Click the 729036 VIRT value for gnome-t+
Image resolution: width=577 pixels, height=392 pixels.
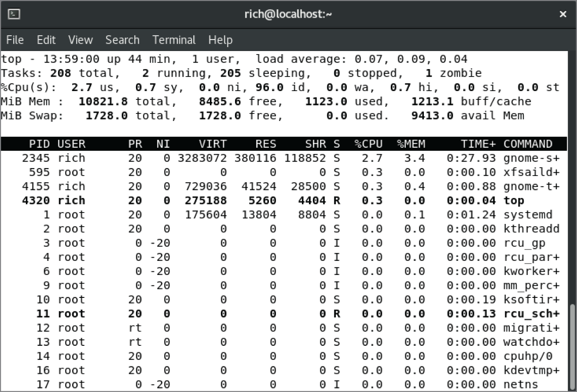(x=206, y=187)
